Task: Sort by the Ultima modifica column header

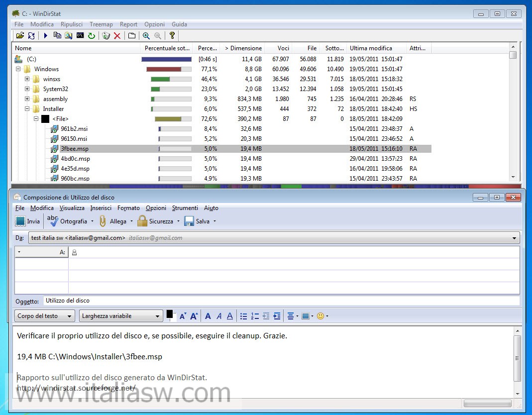Action: click(376, 48)
